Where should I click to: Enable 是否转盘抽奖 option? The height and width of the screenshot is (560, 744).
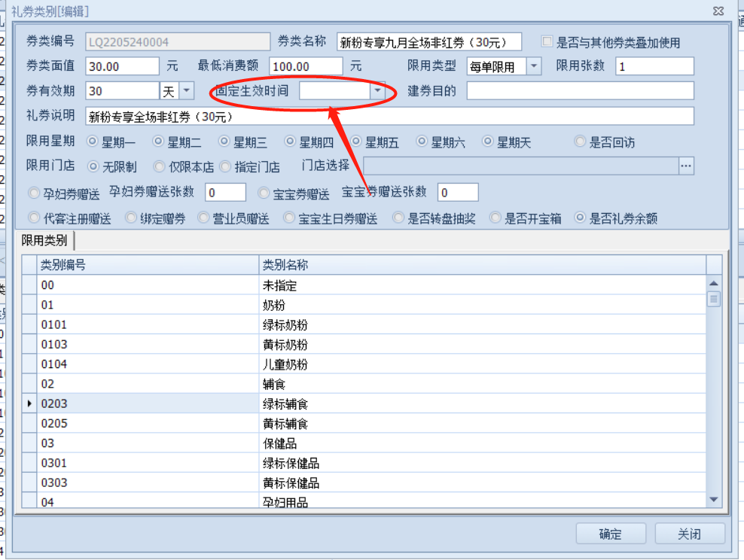click(x=398, y=218)
